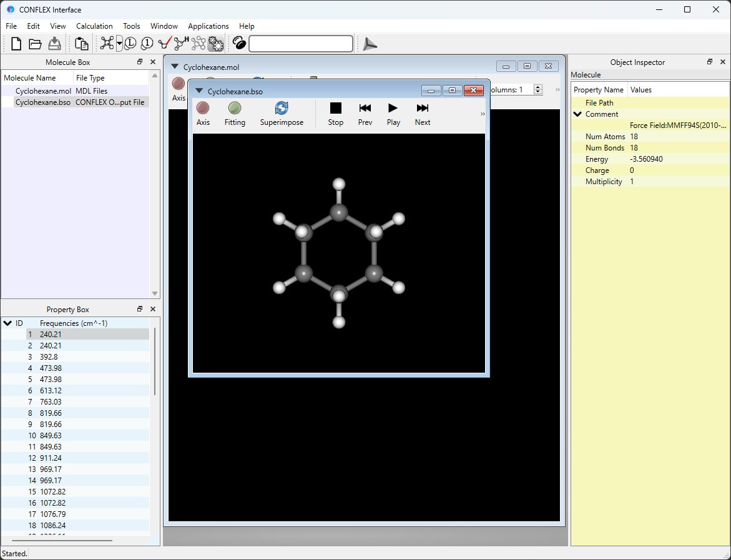Viewport: 731px width, 560px height.
Task: Open the Applications menu
Action: [x=209, y=26]
